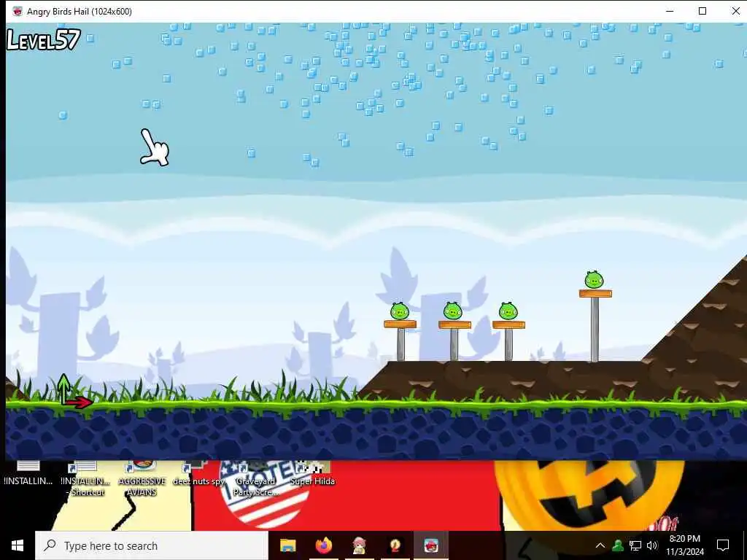Click the red horizontal axis arrow

(79, 402)
